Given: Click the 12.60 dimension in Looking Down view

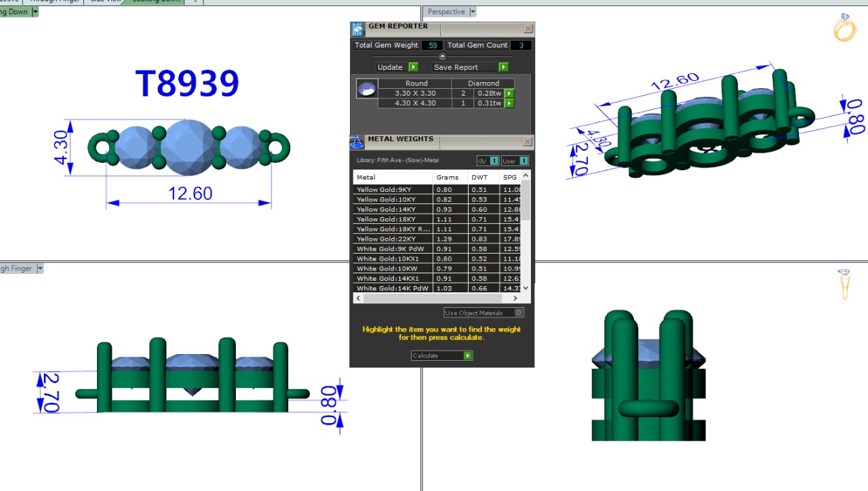Looking at the screenshot, I should 191,193.
